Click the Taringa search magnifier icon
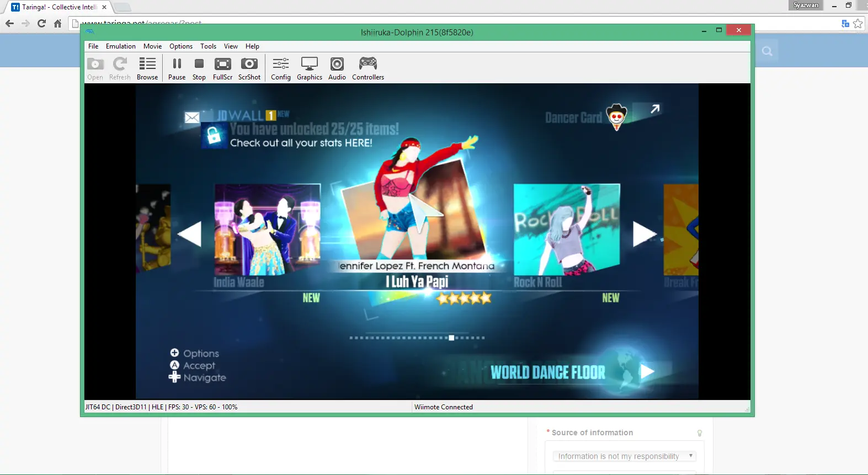Screen dimensions: 868x475 coord(767,51)
